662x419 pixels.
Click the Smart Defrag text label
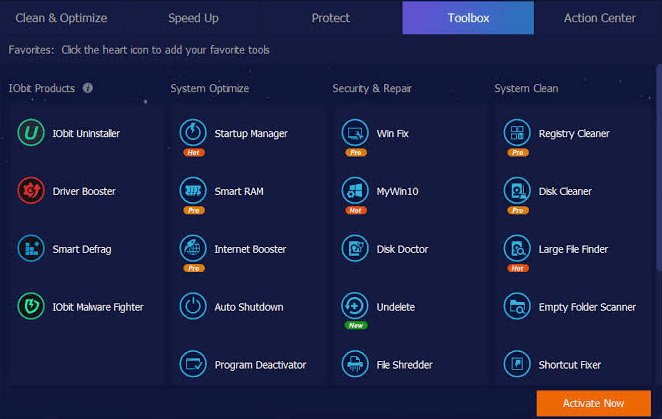point(82,249)
